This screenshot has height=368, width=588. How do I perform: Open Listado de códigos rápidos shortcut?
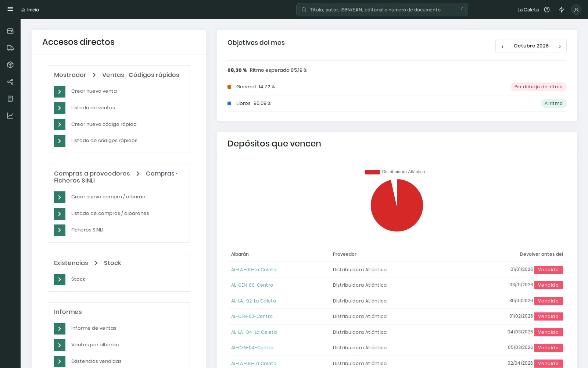point(104,141)
